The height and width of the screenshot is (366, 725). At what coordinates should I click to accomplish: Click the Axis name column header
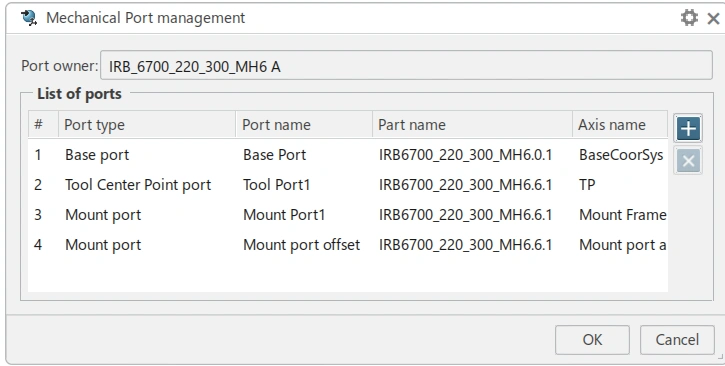point(620,124)
